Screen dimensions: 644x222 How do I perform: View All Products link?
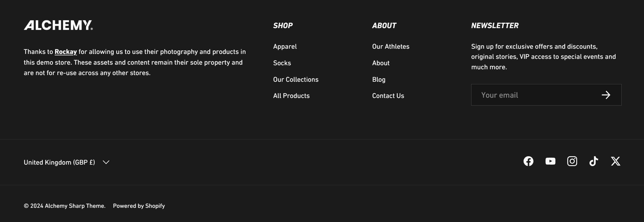(291, 96)
